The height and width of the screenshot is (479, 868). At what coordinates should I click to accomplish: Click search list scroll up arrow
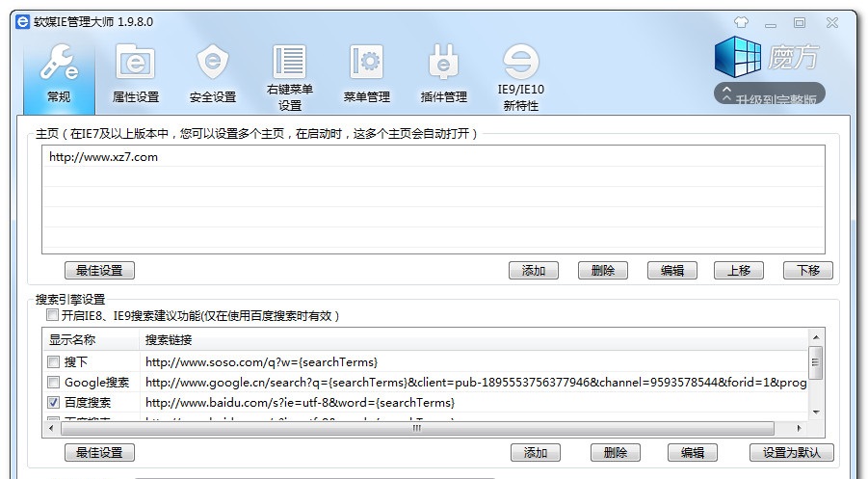coord(815,337)
